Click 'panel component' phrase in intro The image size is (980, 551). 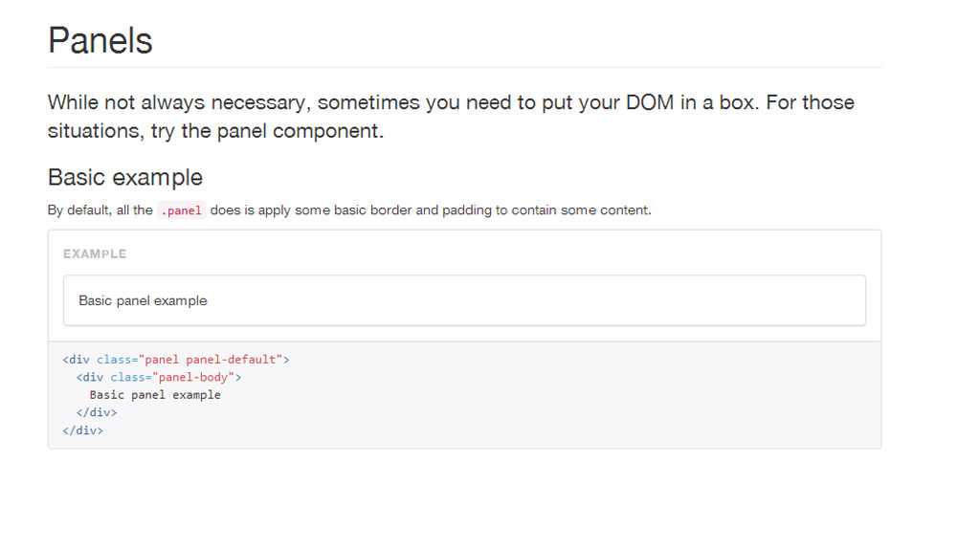298,131
